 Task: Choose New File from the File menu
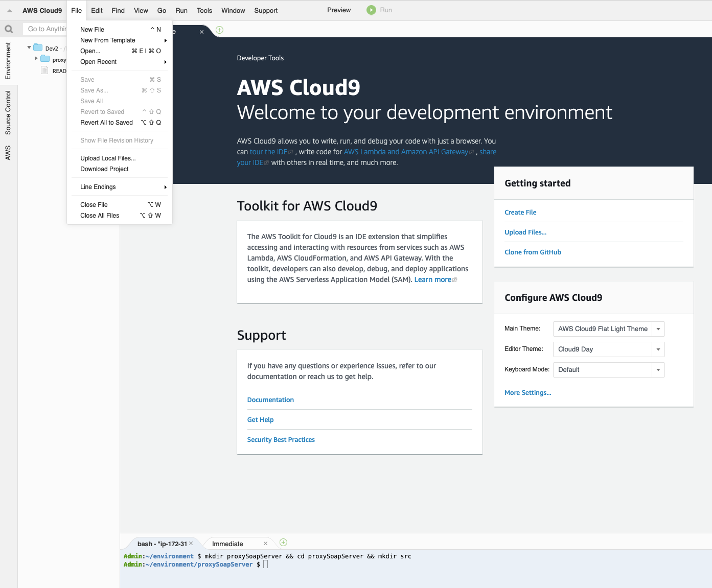[120, 30]
